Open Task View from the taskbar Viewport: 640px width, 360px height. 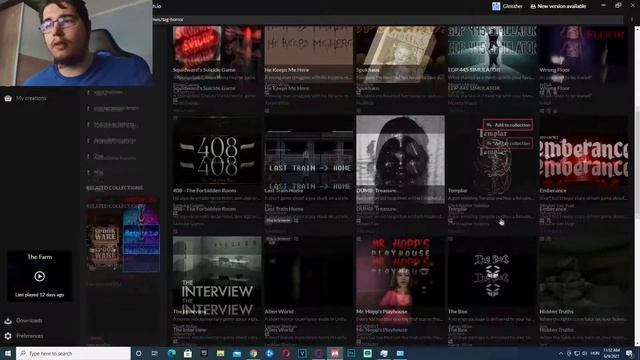(155, 353)
